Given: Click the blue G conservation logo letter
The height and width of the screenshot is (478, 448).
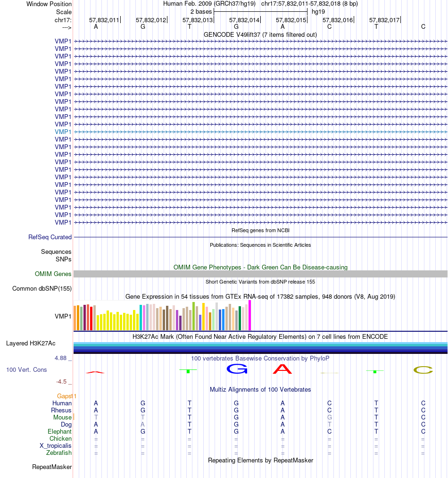Looking at the screenshot, I should (237, 369).
